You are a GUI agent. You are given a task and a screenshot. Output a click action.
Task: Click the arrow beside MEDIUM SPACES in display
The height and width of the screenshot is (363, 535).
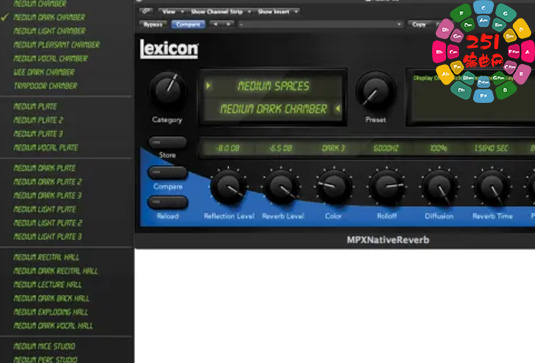pos(208,86)
